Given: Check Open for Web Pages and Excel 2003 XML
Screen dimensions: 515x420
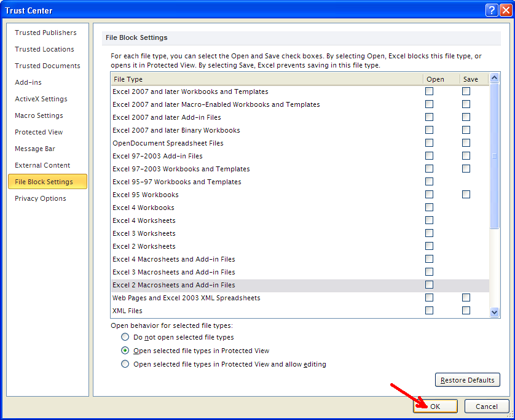Looking at the screenshot, I should (x=429, y=298).
